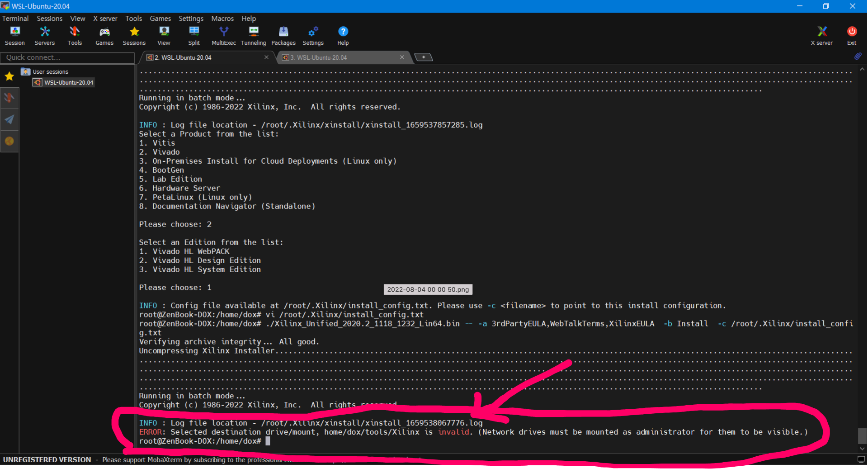Click the '2022-08-04 00 00 50.png' label
Image resolution: width=868 pixels, height=473 pixels.
pos(428,289)
